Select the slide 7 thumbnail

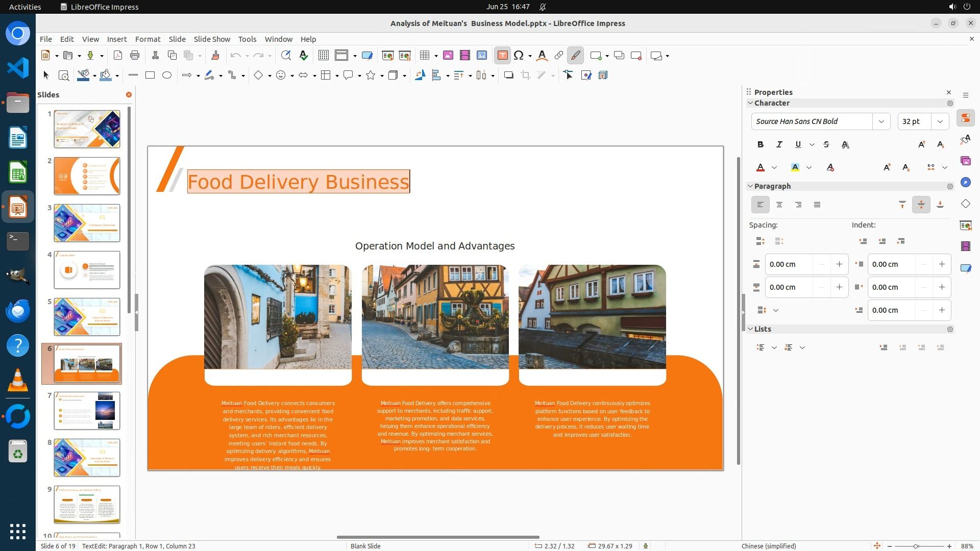[x=87, y=411]
